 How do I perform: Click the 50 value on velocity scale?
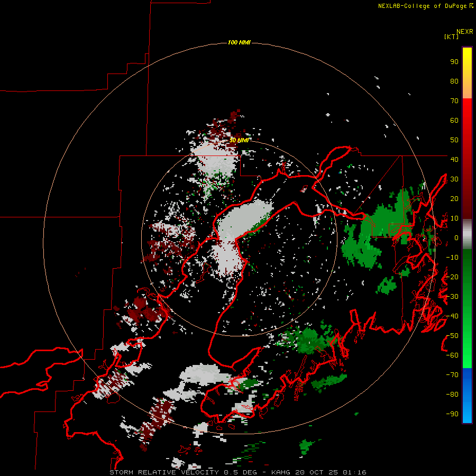(x=454, y=140)
